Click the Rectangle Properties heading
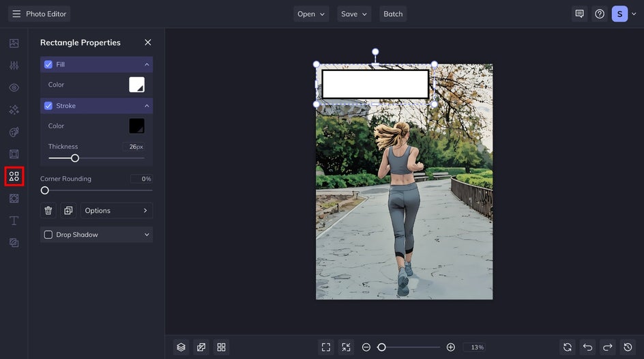The width and height of the screenshot is (644, 359). point(80,42)
